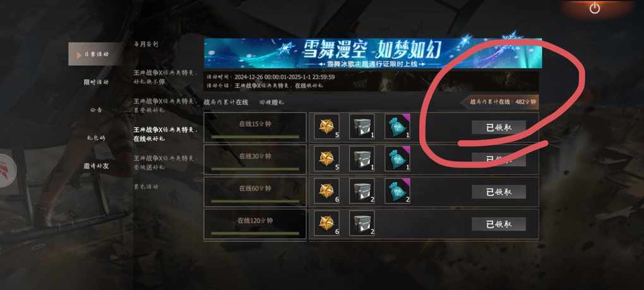Select teal bag reward in 在线60分钟 row

(397, 191)
